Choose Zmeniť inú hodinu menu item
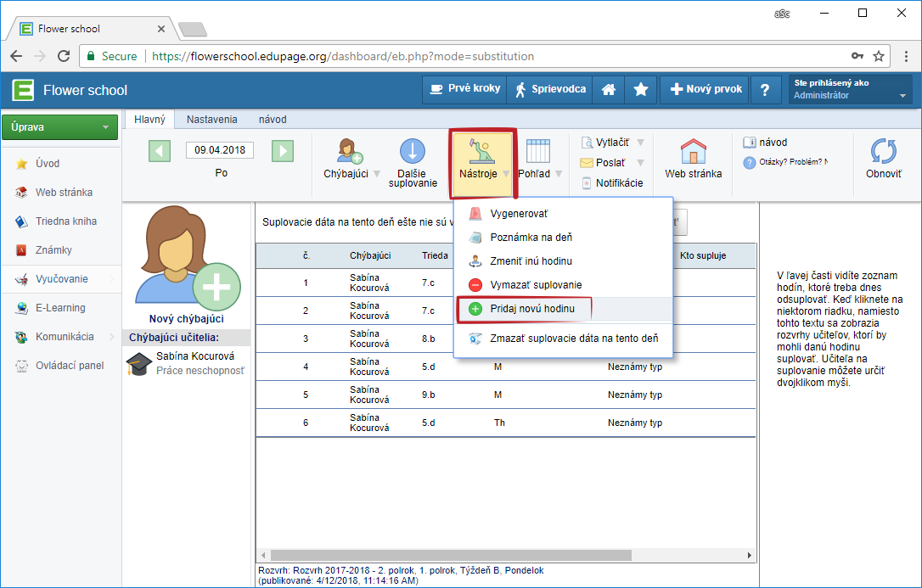922x588 pixels. coord(564,260)
